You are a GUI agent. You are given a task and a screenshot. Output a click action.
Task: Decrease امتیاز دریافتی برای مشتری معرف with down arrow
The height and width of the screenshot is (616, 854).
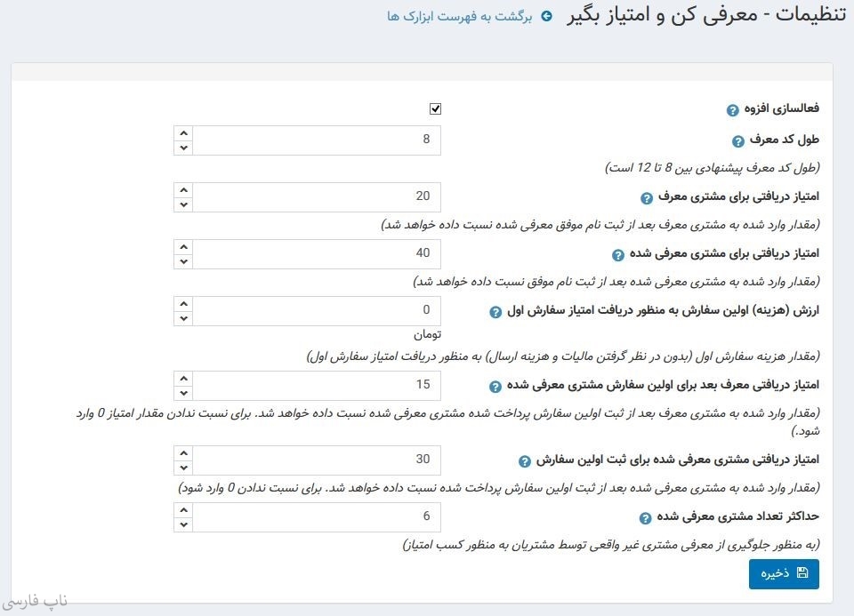pyautogui.click(x=183, y=205)
